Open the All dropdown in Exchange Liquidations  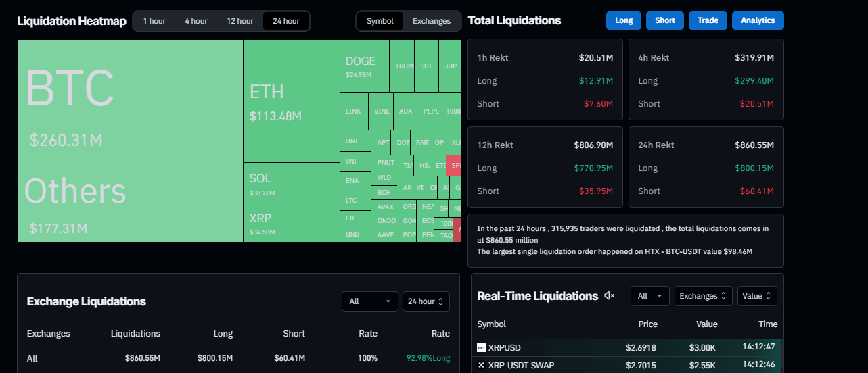click(369, 301)
